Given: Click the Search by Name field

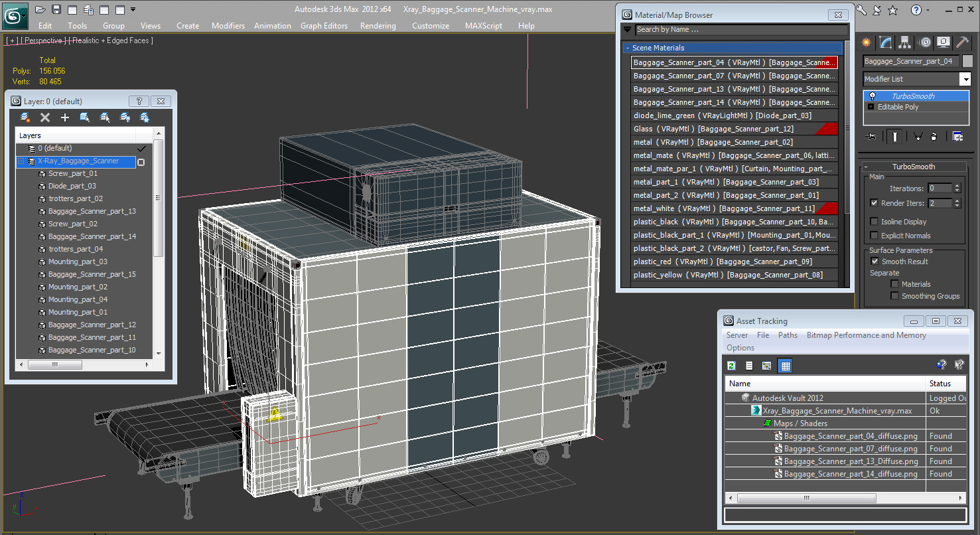Looking at the screenshot, I should coord(741,29).
